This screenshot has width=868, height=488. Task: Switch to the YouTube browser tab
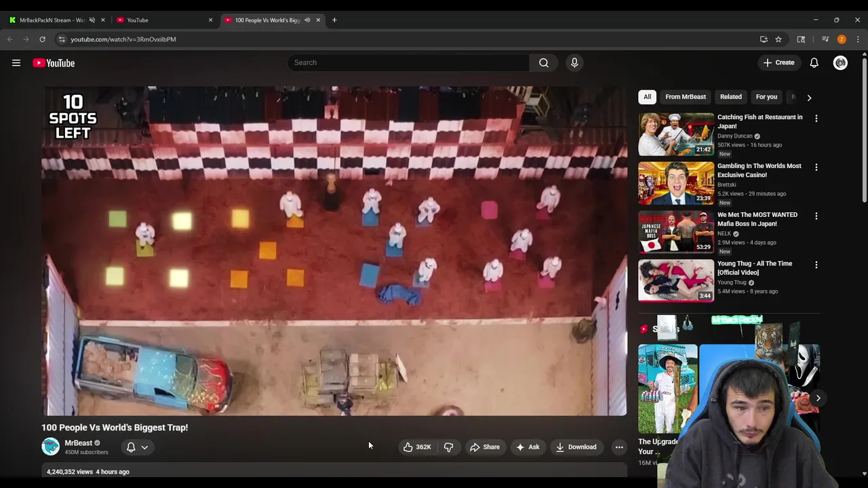[x=163, y=20]
